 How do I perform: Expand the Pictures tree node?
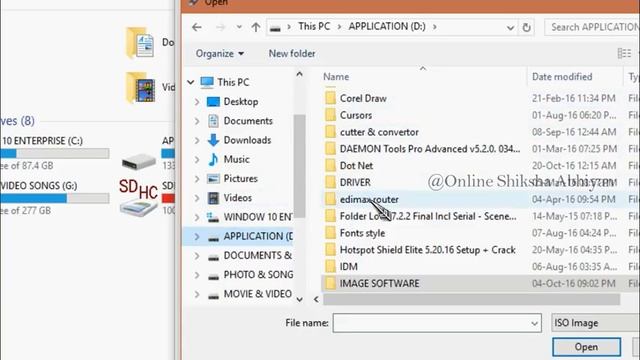(x=197, y=178)
